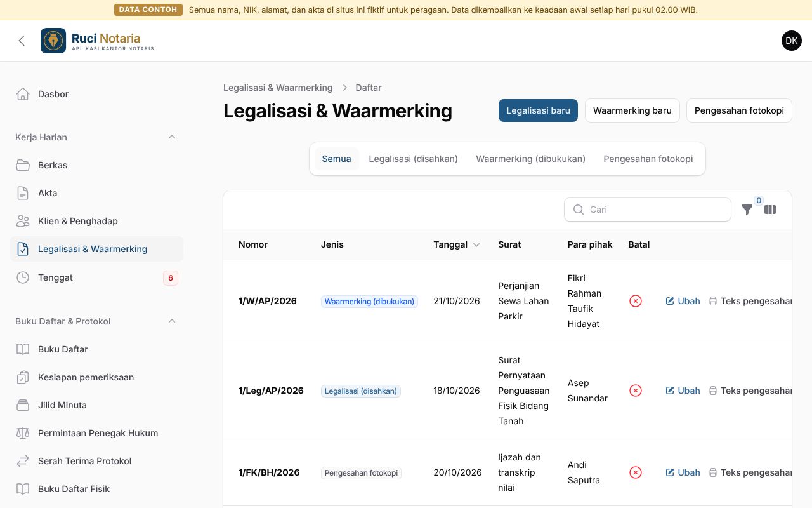
Task: Open Kesiapan pemeriksaan in sidebar
Action: point(96,377)
